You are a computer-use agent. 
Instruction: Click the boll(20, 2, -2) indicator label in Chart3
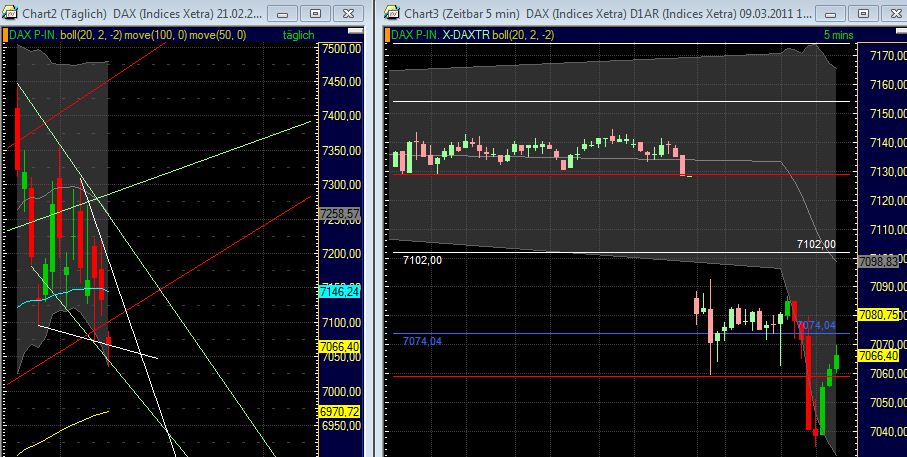[x=522, y=35]
